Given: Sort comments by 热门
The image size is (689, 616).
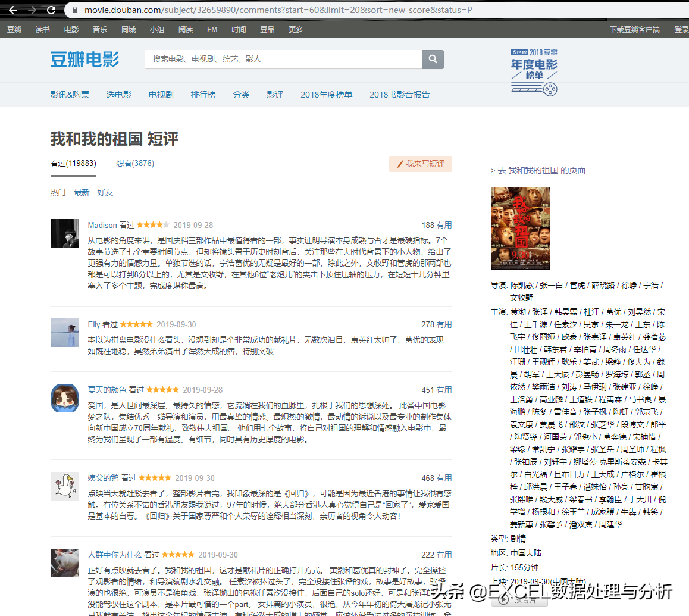Looking at the screenshot, I should [58, 192].
